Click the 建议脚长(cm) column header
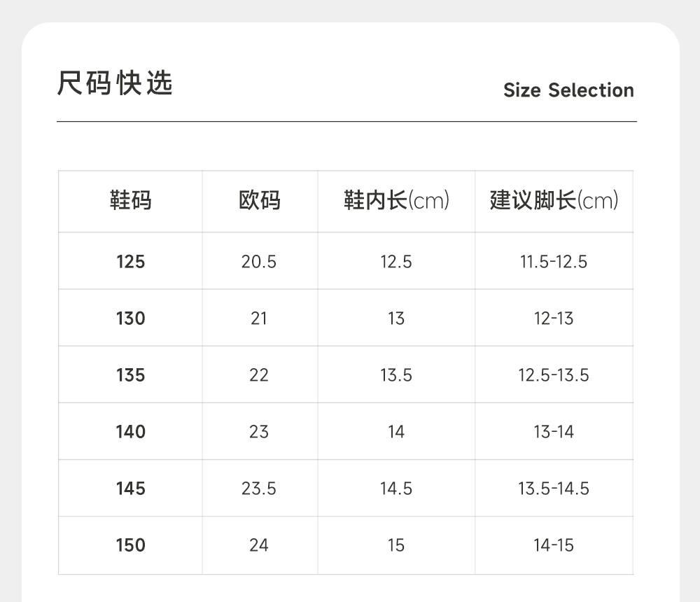700x602 pixels. tap(554, 201)
